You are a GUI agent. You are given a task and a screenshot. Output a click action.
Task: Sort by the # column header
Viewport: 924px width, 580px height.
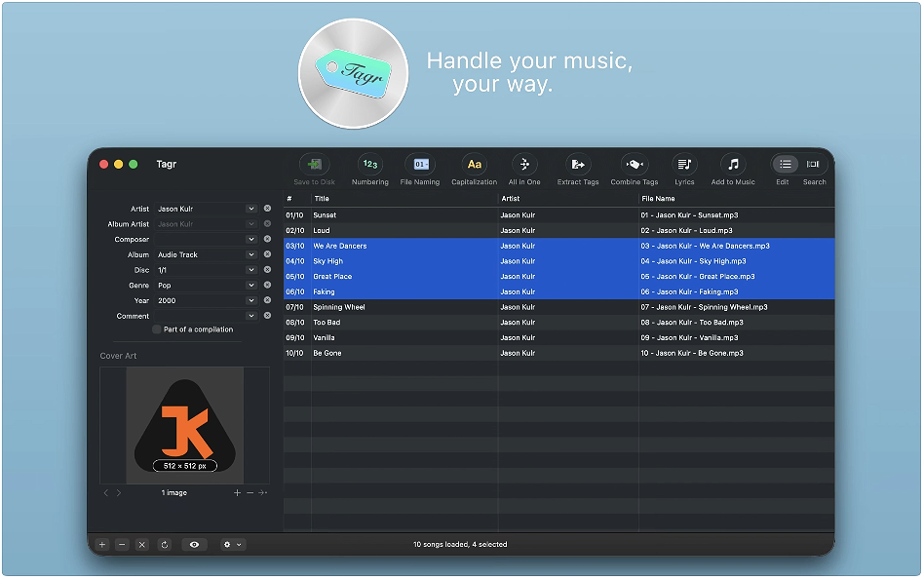297,199
